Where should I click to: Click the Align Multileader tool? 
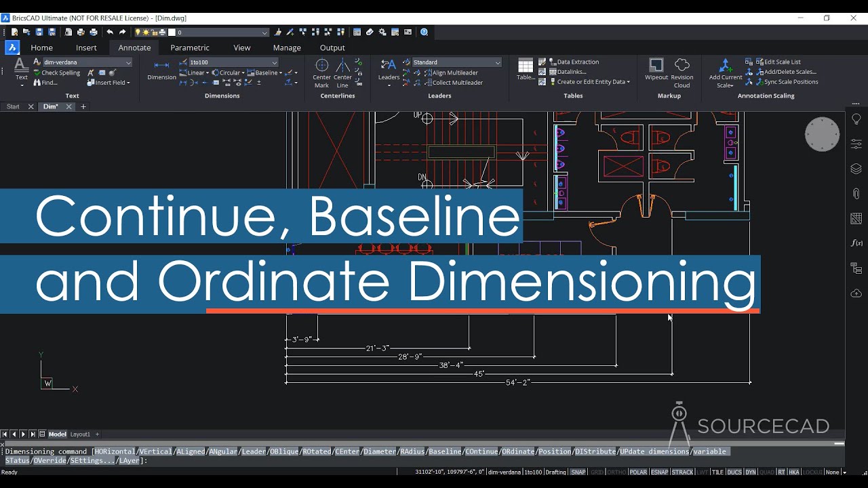(453, 73)
